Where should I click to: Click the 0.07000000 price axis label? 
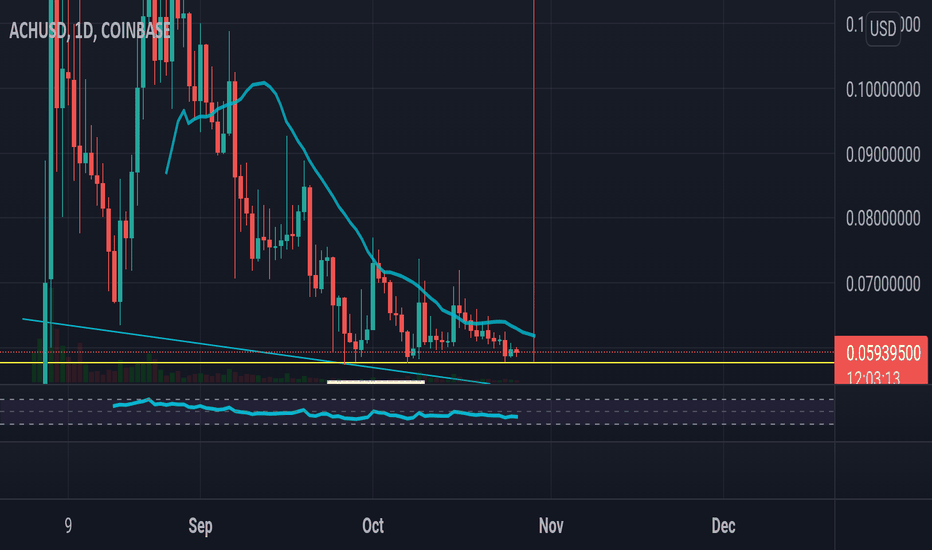click(883, 284)
